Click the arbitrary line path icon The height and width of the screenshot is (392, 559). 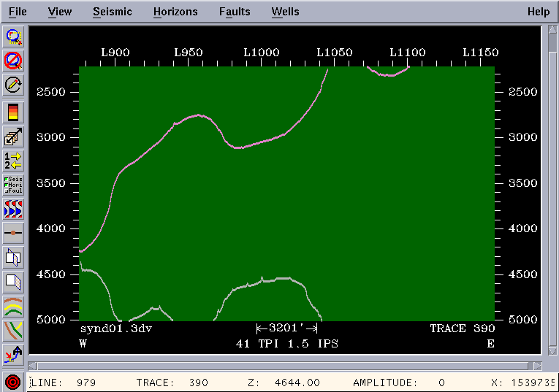[x=13, y=354]
